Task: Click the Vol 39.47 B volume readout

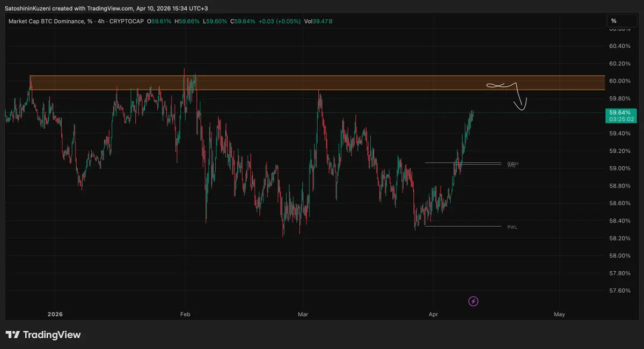Action: click(319, 21)
